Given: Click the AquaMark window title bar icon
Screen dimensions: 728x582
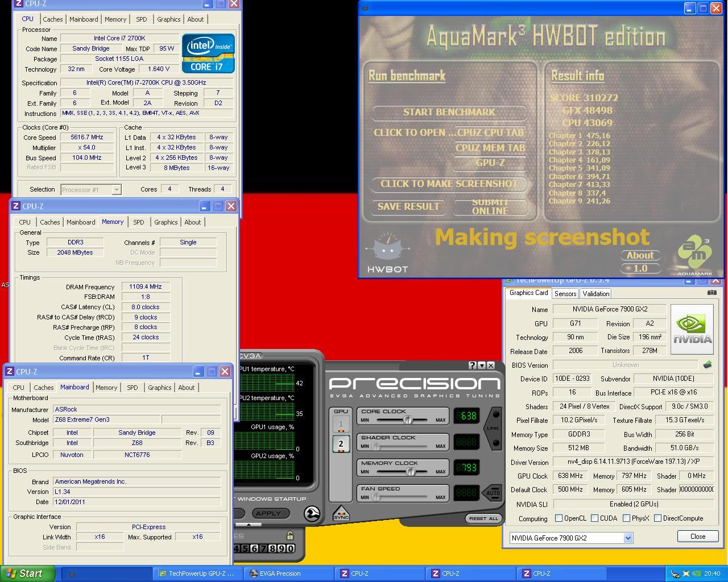Looking at the screenshot, I should point(365,8).
